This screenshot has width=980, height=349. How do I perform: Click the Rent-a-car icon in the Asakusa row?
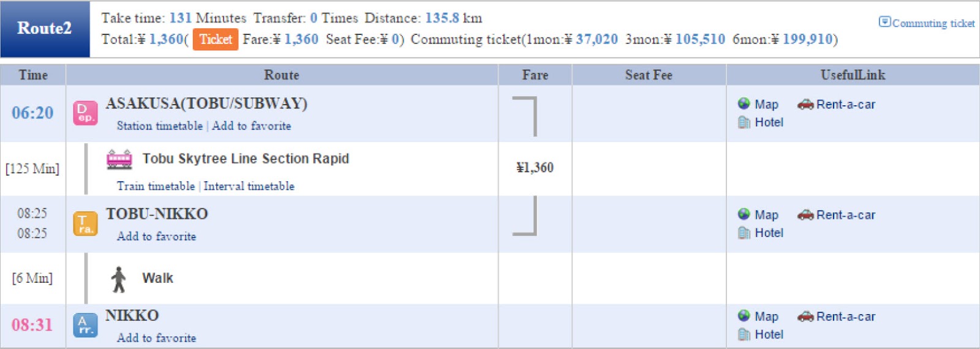pos(805,104)
